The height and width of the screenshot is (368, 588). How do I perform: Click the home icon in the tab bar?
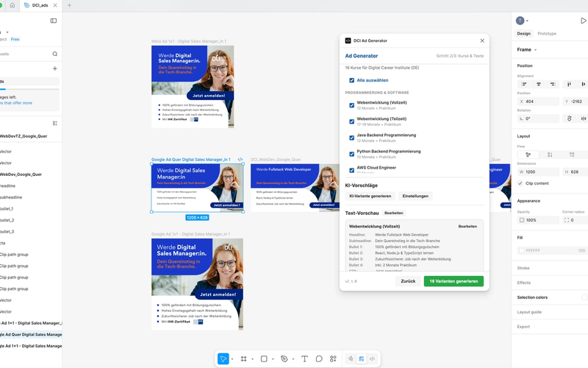click(12, 5)
